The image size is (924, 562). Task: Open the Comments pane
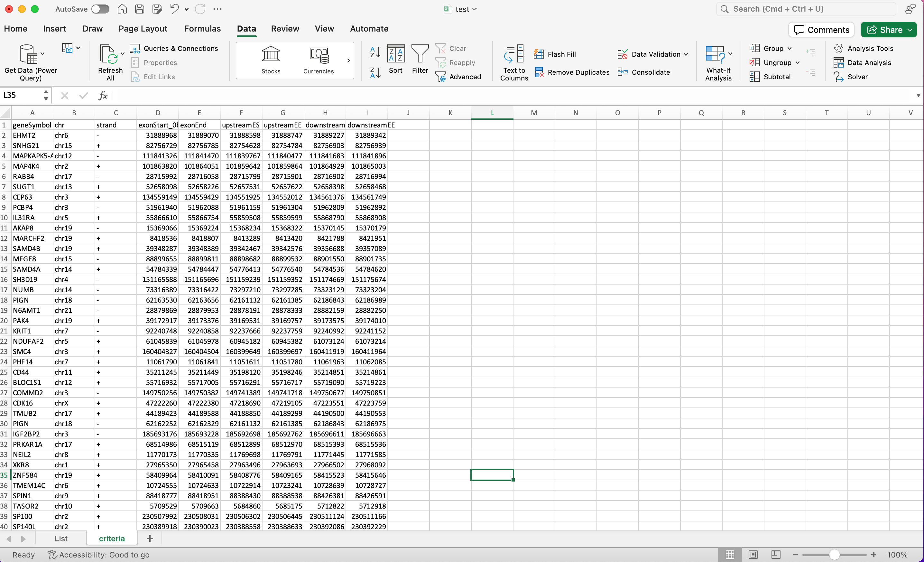pos(821,30)
